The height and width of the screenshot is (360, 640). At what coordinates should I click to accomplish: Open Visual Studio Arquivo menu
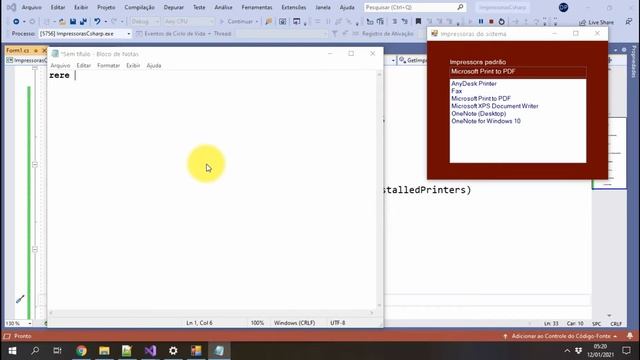[x=31, y=7]
